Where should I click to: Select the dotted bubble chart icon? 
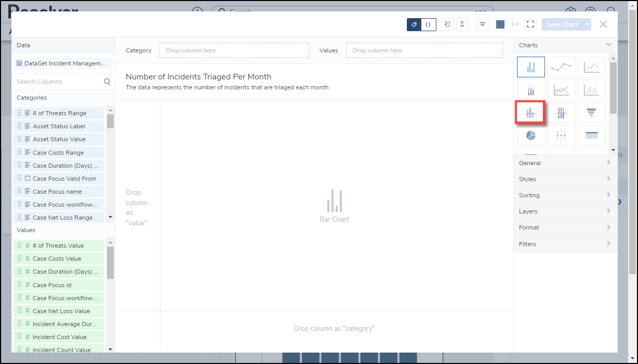coord(591,90)
